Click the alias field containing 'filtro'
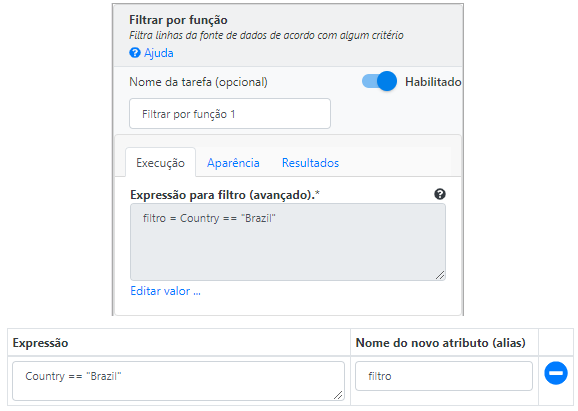The image size is (578, 411). click(x=444, y=376)
